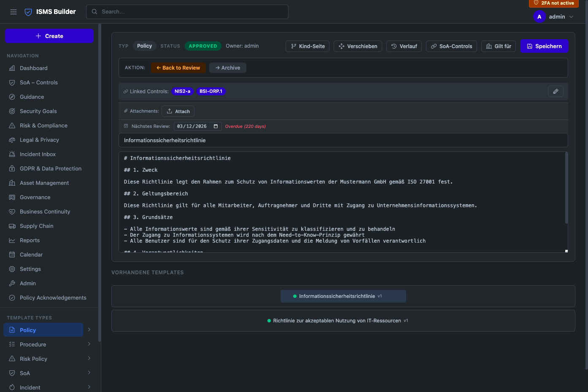Open Business Continuity page

pyautogui.click(x=50, y=212)
